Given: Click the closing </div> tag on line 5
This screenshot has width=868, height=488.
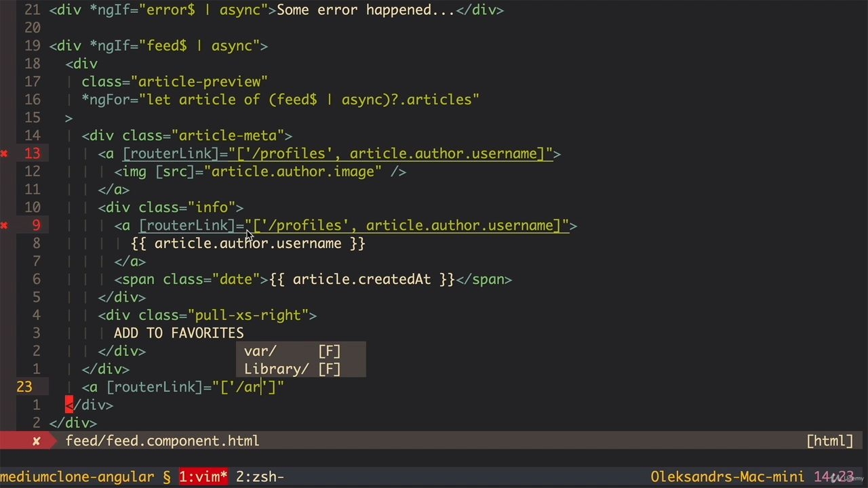Looking at the screenshot, I should [122, 297].
